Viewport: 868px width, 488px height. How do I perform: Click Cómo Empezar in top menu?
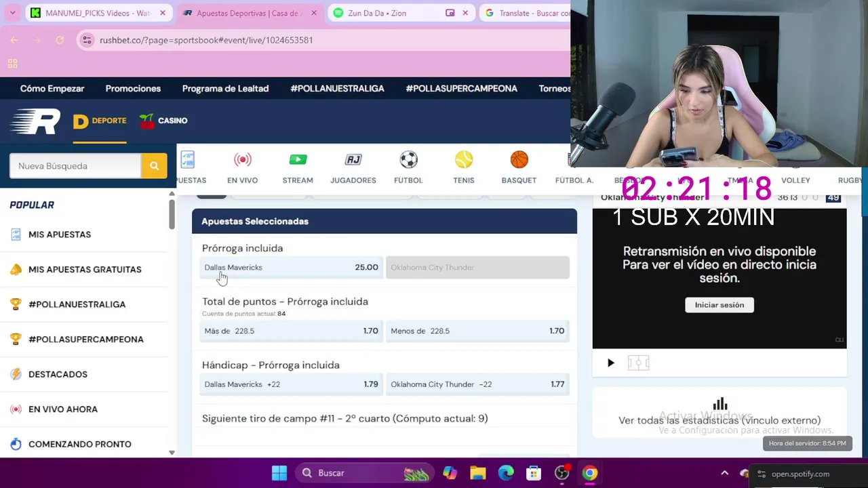tap(52, 89)
